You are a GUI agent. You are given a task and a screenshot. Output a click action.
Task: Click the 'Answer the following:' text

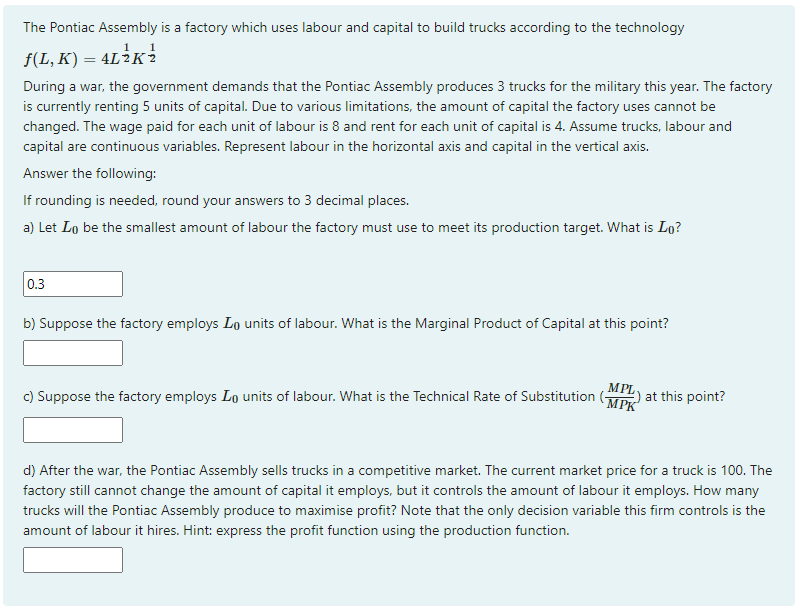point(89,174)
